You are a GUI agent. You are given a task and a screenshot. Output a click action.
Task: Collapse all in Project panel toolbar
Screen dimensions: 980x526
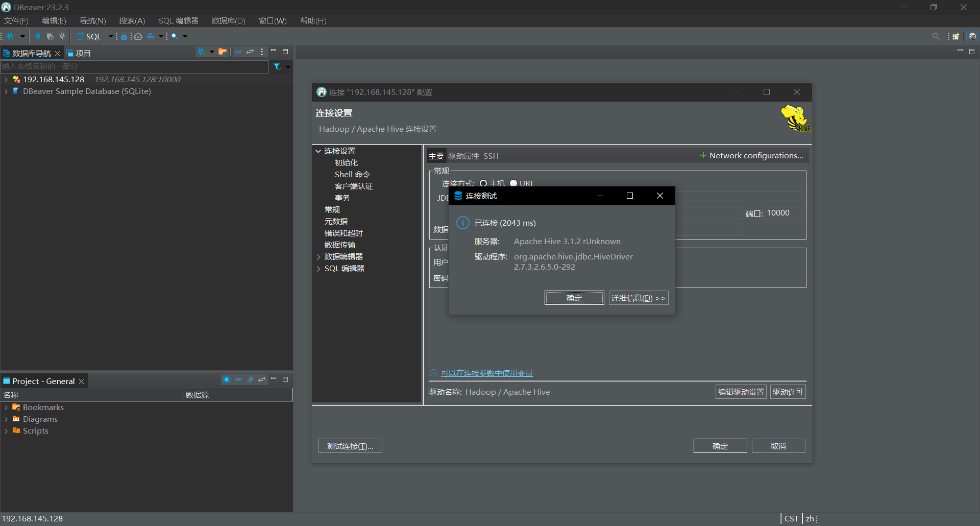(238, 379)
